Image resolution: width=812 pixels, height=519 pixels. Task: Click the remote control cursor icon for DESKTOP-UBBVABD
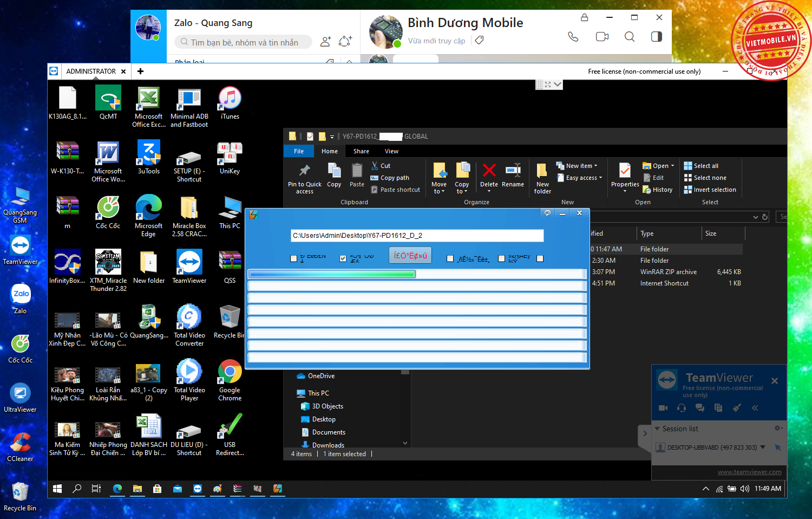(x=778, y=447)
